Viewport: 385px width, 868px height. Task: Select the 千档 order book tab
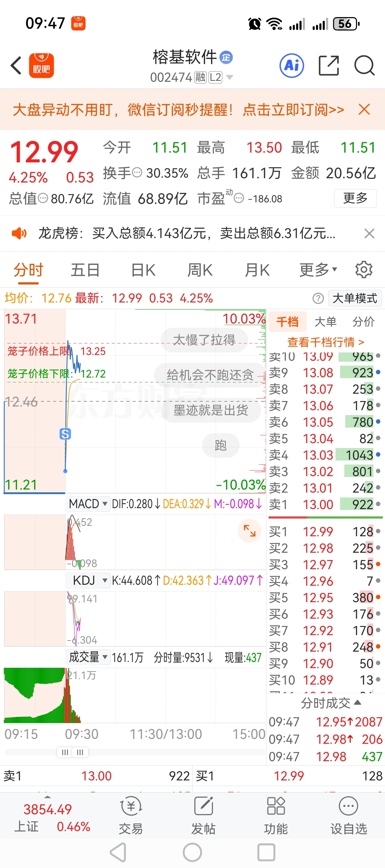pos(288,322)
